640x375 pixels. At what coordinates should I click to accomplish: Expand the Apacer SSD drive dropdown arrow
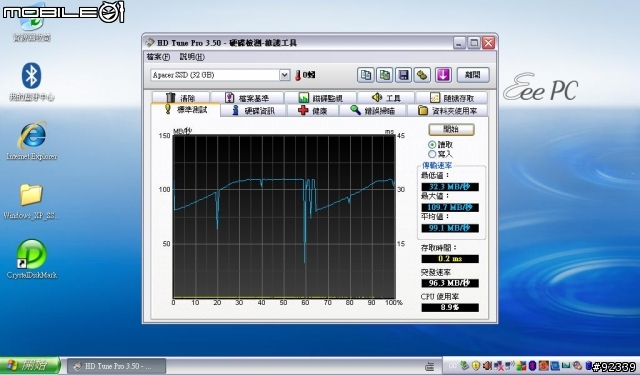[x=284, y=75]
